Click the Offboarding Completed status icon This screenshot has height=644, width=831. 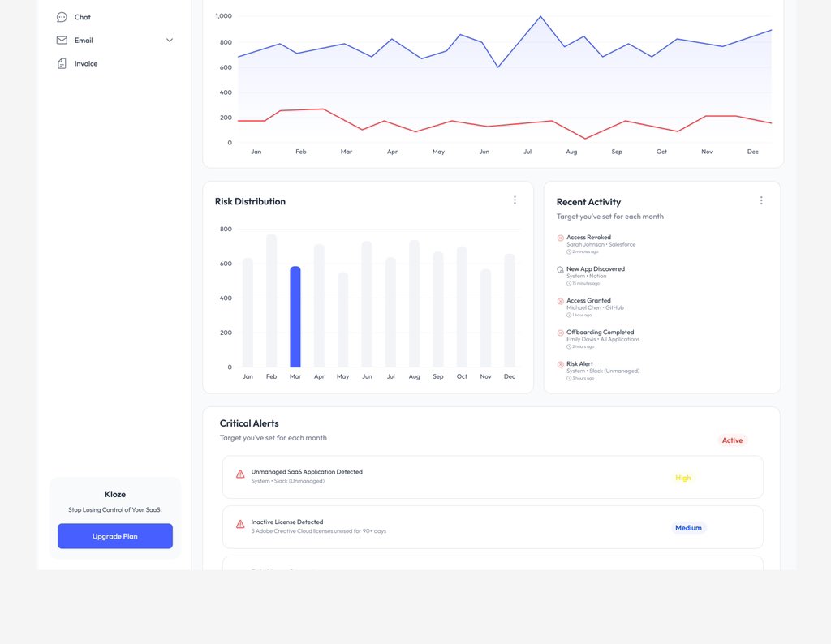pos(560,333)
